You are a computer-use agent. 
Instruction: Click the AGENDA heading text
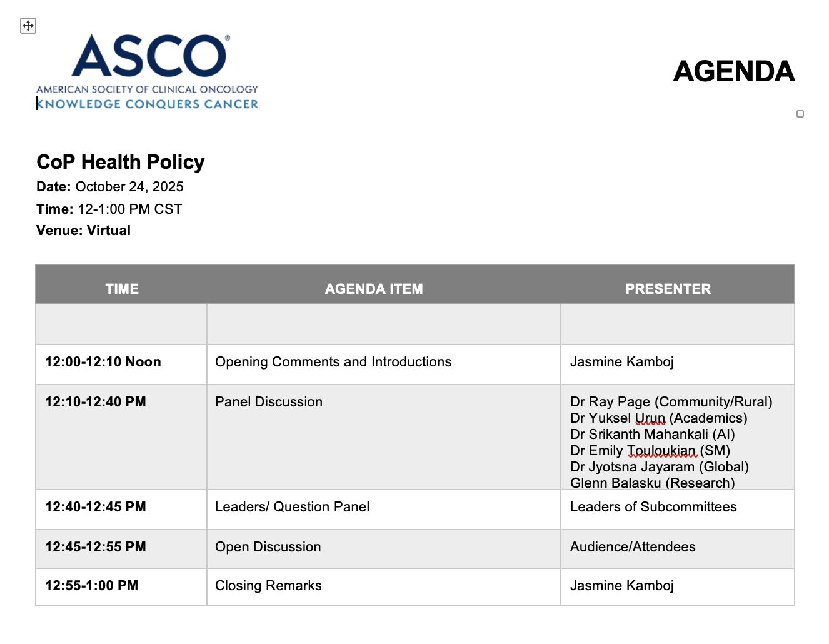click(x=734, y=71)
